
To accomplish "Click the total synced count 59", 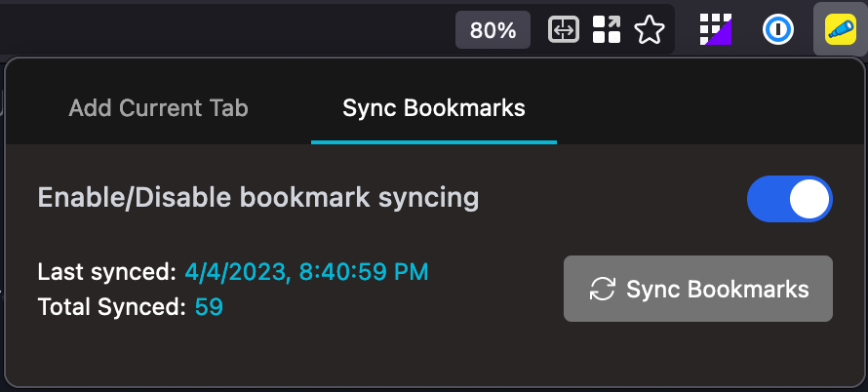I will pos(209,307).
